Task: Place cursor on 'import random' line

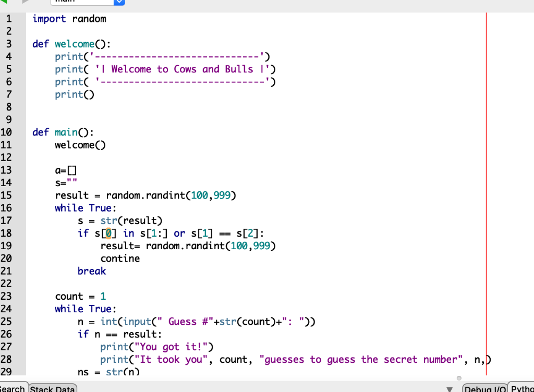Action: click(69, 18)
